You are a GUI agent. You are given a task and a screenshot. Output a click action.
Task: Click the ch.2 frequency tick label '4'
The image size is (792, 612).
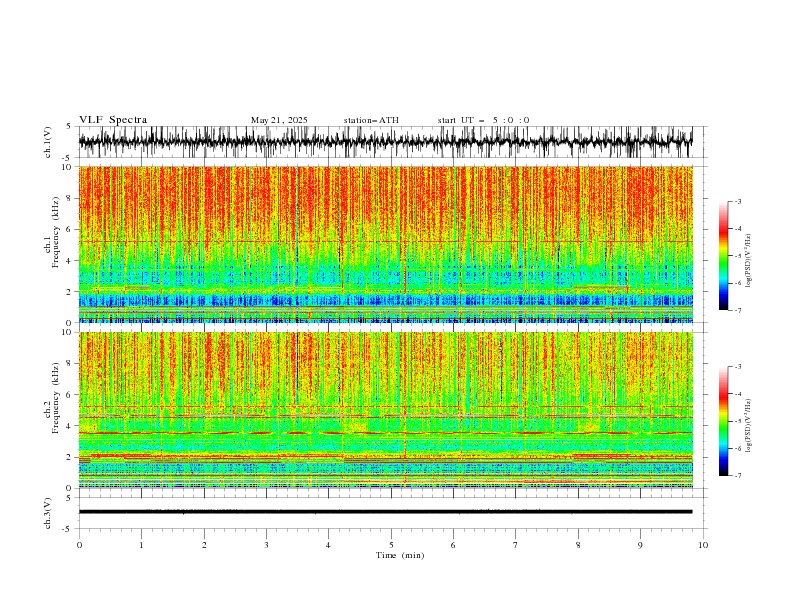click(x=71, y=426)
